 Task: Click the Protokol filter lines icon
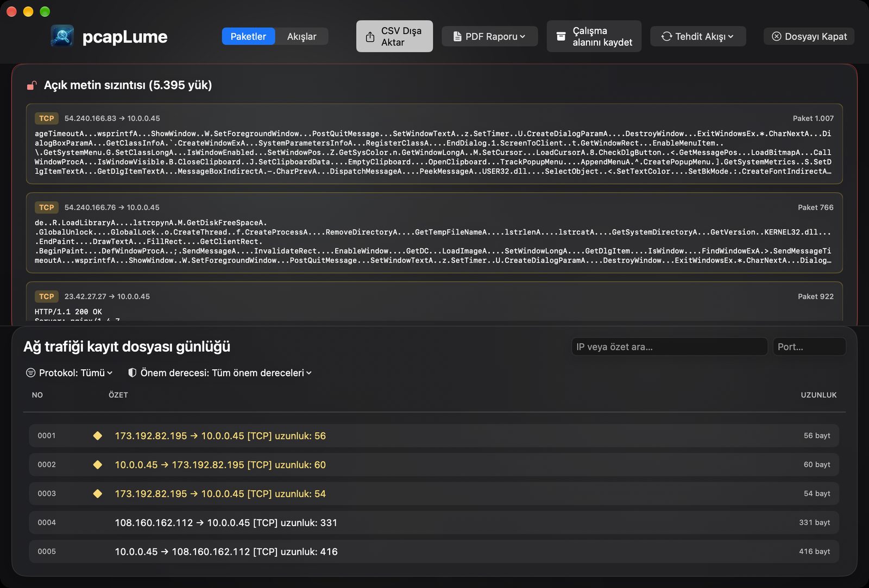coord(31,373)
